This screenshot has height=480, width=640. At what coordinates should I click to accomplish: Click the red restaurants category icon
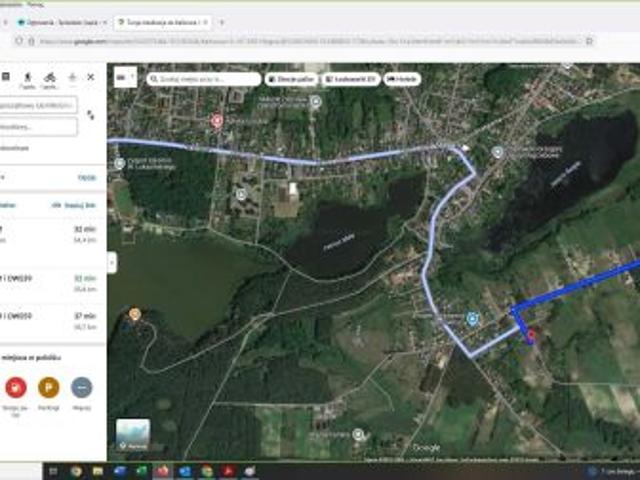pyautogui.click(x=16, y=387)
